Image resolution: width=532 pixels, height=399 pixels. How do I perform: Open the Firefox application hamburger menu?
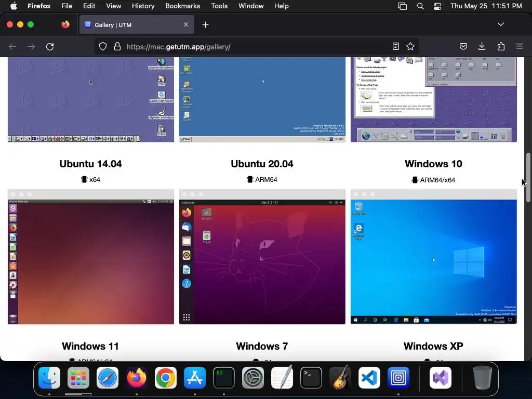pos(520,46)
